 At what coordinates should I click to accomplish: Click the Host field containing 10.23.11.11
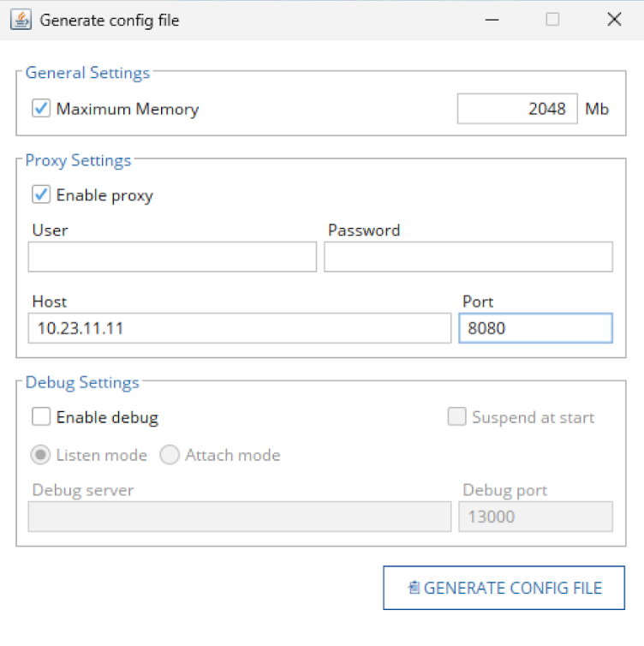[240, 328]
